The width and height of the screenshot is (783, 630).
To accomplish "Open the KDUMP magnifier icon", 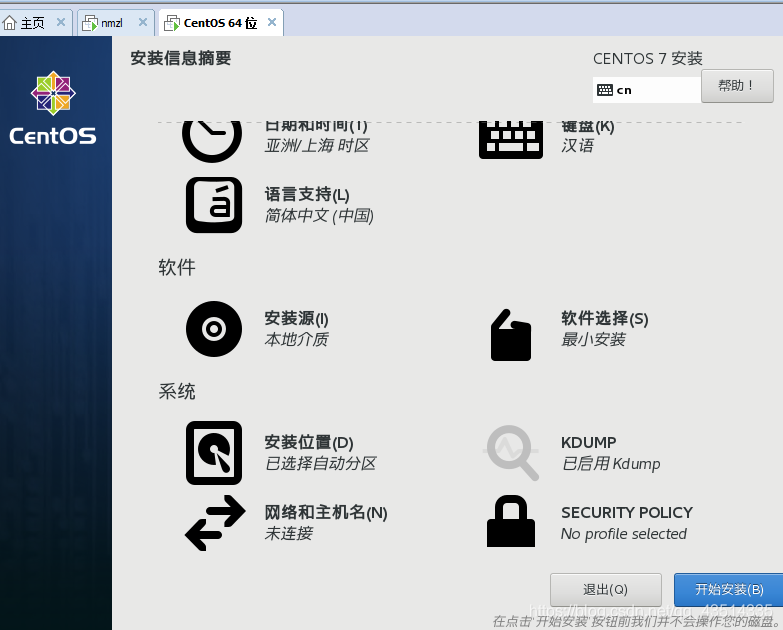I will point(511,453).
